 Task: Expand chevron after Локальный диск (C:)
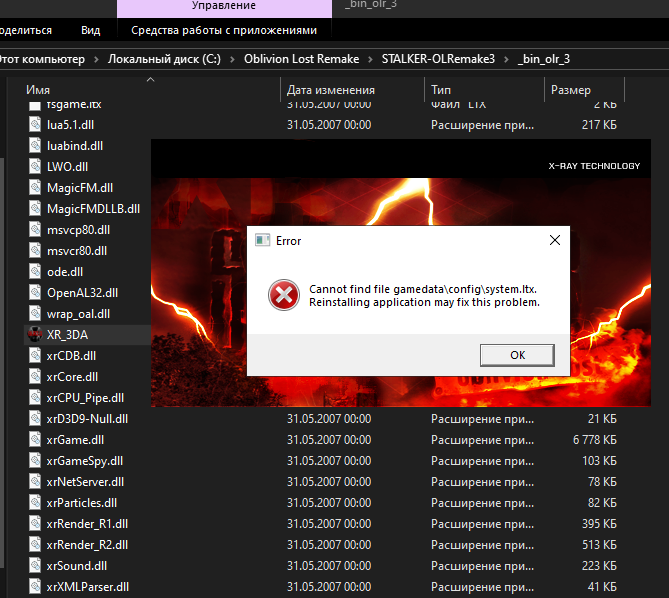point(233,59)
